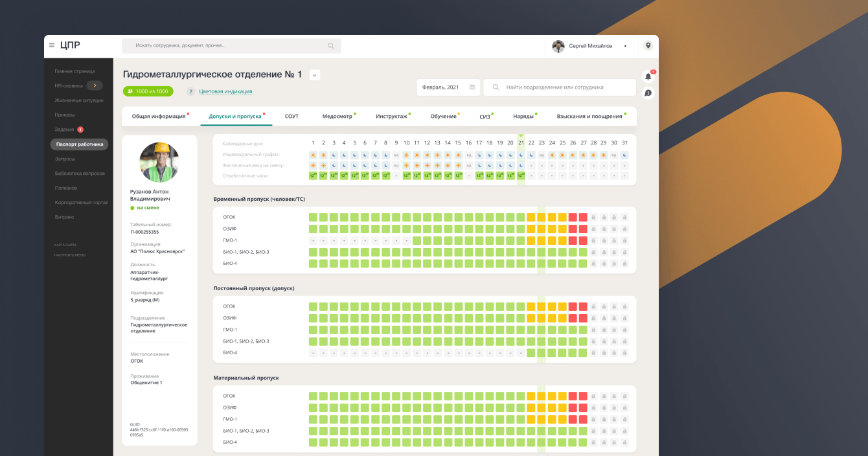Open Сергей Михайлов user menu dropdown

tap(625, 46)
